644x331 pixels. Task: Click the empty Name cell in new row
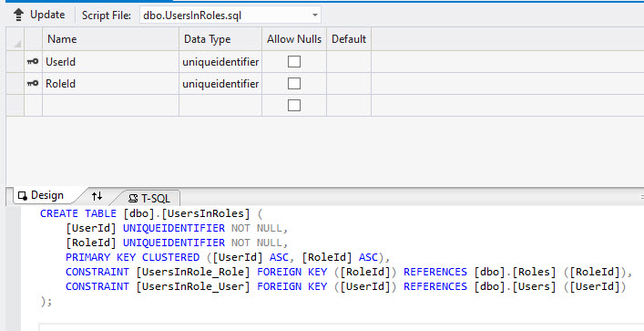[110, 105]
